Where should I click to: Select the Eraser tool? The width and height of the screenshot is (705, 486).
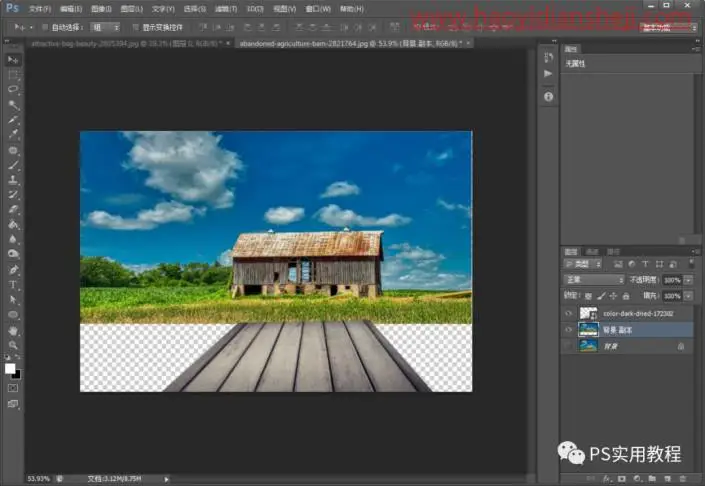point(13,210)
